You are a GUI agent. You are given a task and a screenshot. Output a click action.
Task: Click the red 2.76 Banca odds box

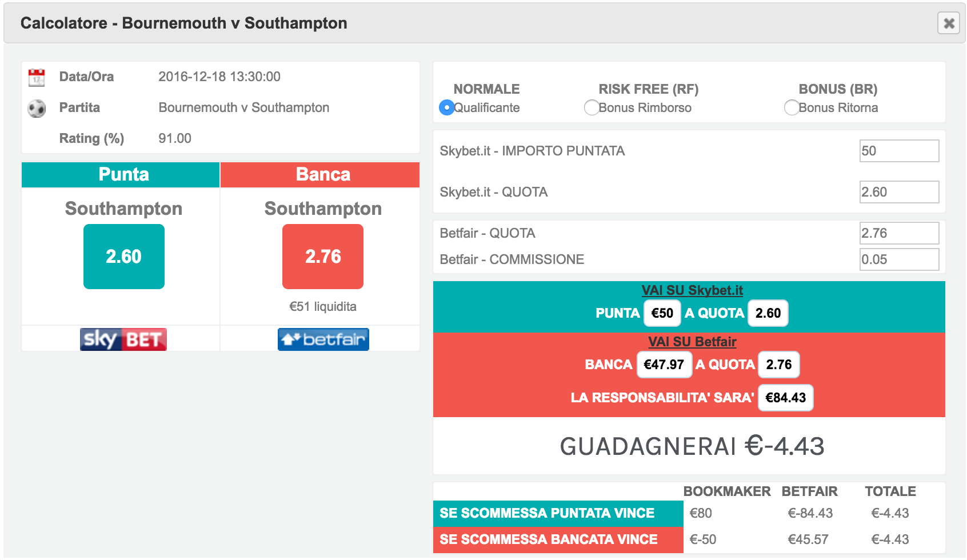[x=323, y=257]
